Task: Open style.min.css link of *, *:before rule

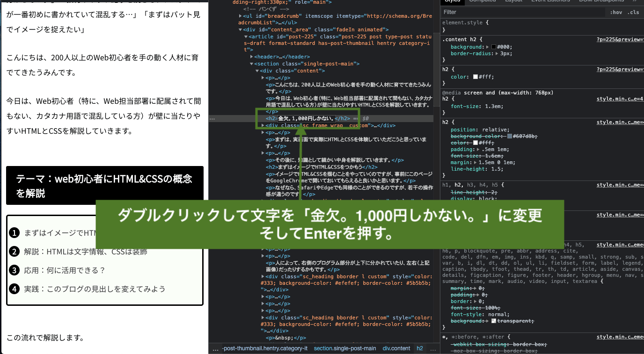Action: coord(620,337)
